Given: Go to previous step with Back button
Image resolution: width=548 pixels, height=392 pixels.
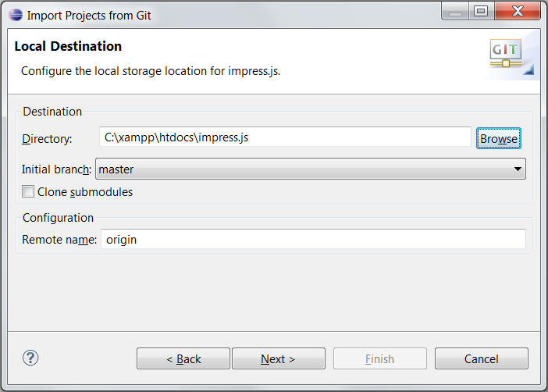Looking at the screenshot, I should click(183, 358).
